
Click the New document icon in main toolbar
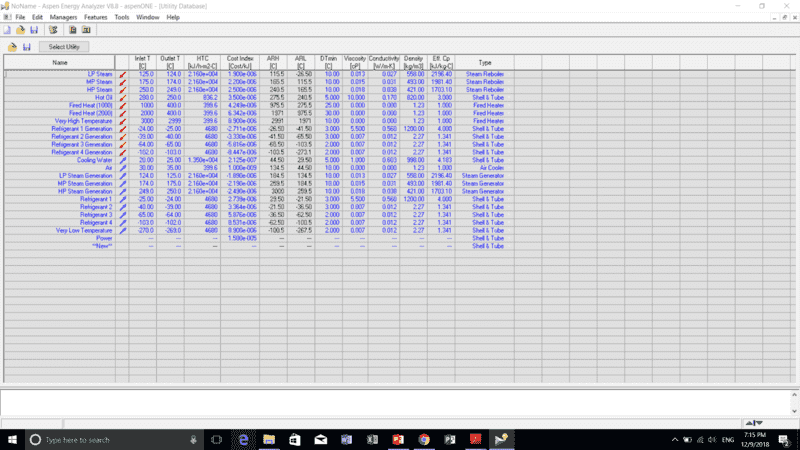click(x=7, y=30)
